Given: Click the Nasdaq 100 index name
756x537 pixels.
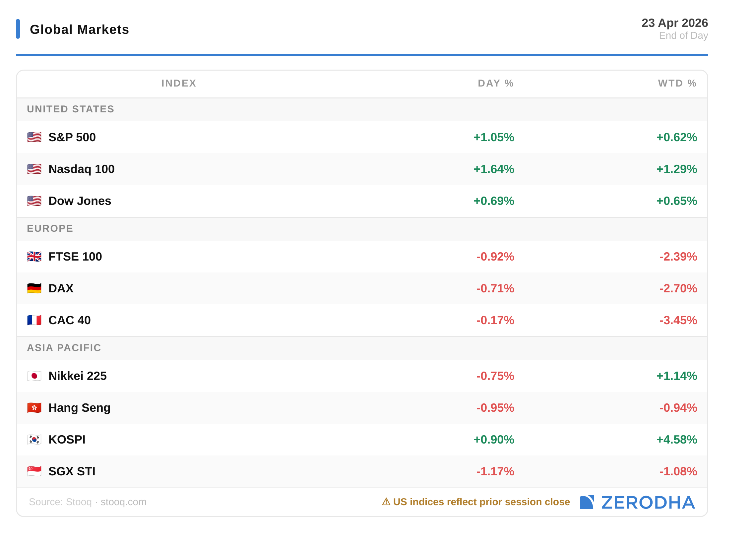Looking at the screenshot, I should (81, 169).
